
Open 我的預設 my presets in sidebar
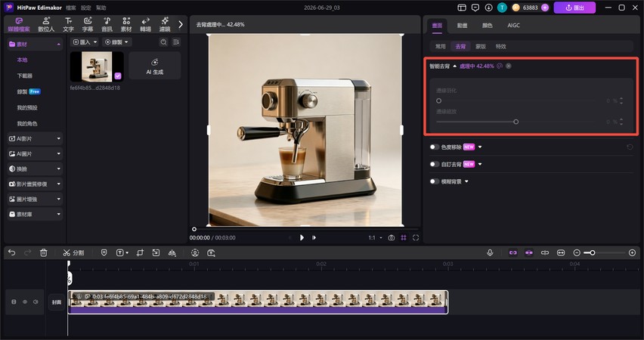point(27,107)
